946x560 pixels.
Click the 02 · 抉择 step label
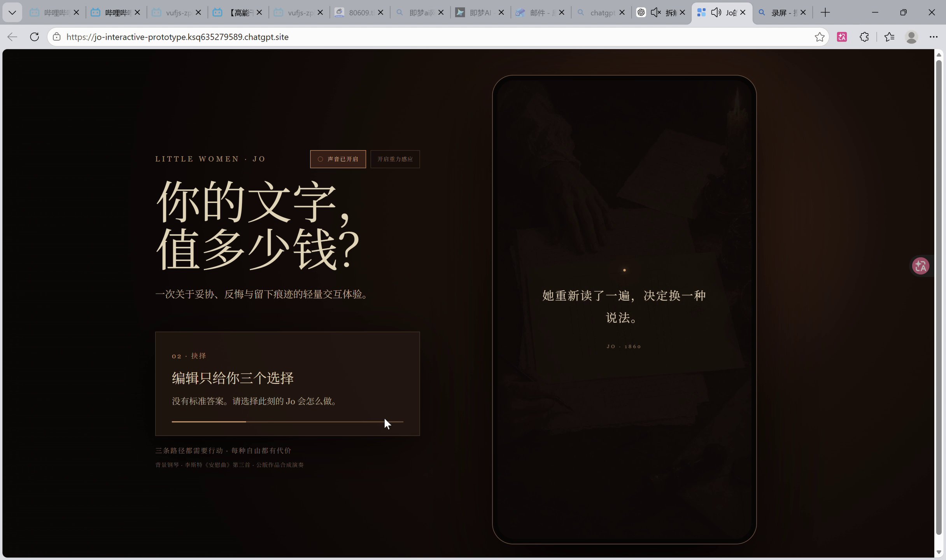pyautogui.click(x=189, y=356)
